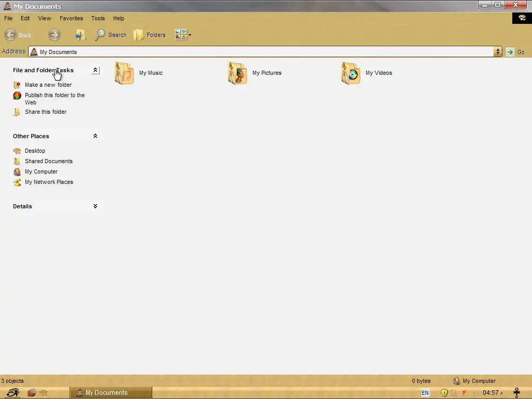Click the Details header text
Screen dimensions: 532x399
(x=22, y=206)
